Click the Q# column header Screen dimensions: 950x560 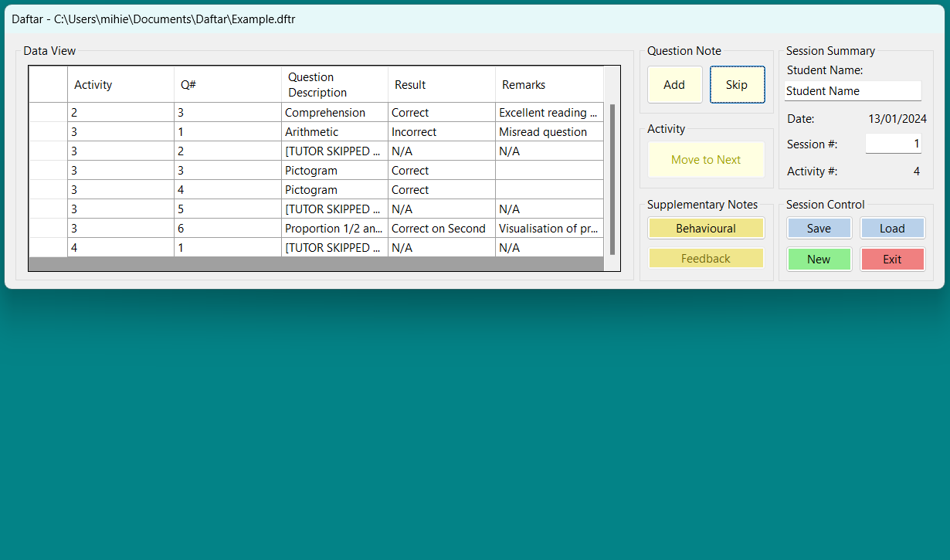(x=228, y=85)
